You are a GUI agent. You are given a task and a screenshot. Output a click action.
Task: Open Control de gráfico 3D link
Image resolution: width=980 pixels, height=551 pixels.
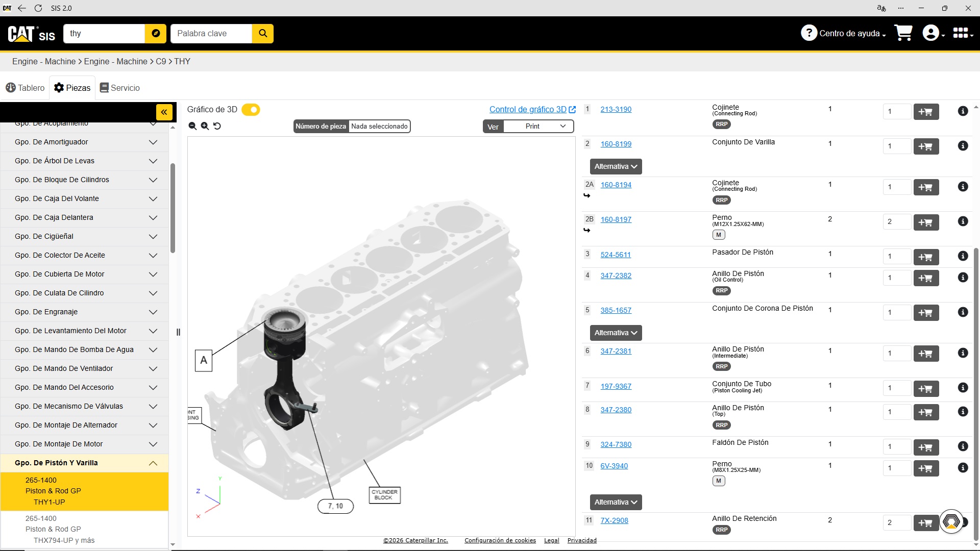click(x=532, y=109)
